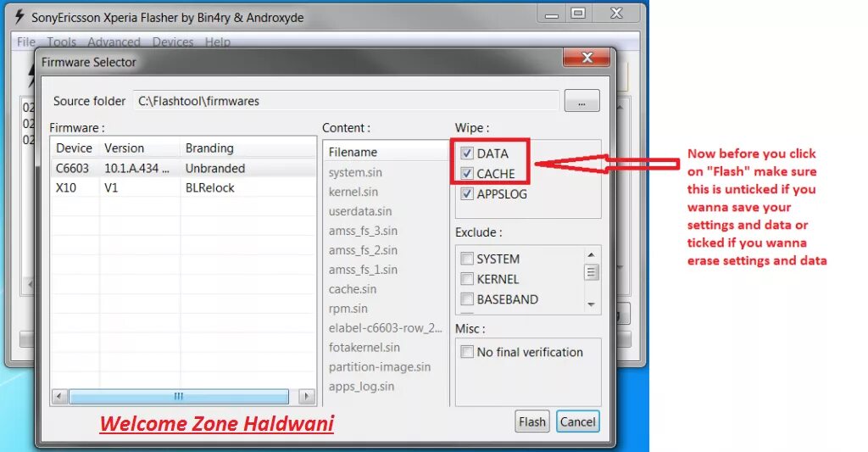868x452 pixels.
Task: Browse for source folder with ... button
Action: coord(581,101)
